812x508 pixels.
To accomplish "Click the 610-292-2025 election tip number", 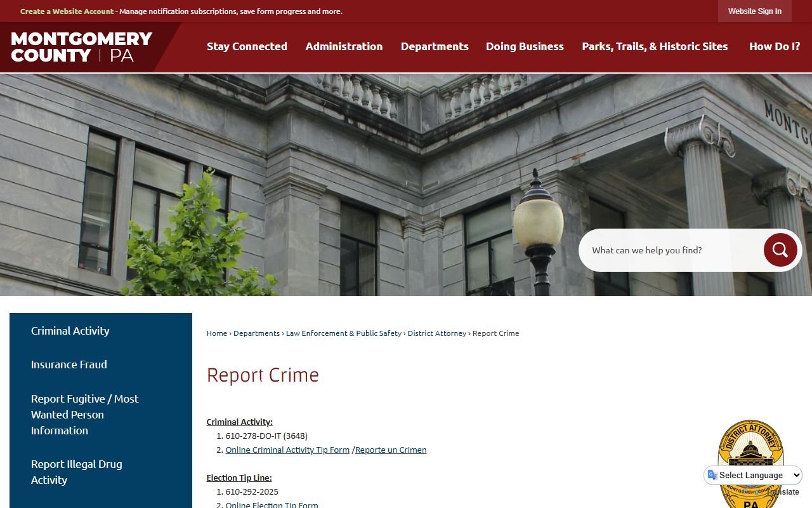I will coord(252,491).
